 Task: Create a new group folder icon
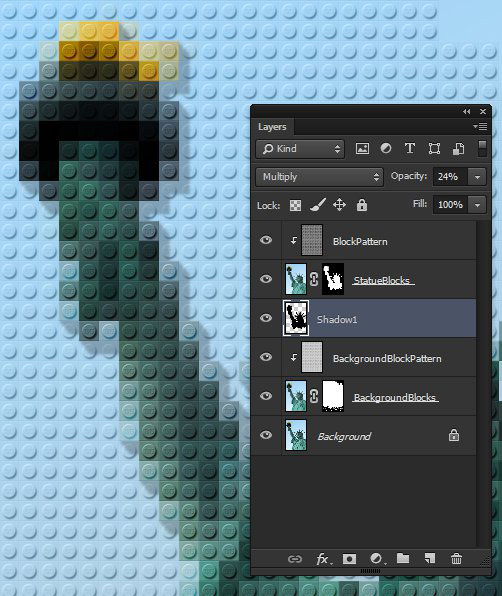(x=403, y=558)
